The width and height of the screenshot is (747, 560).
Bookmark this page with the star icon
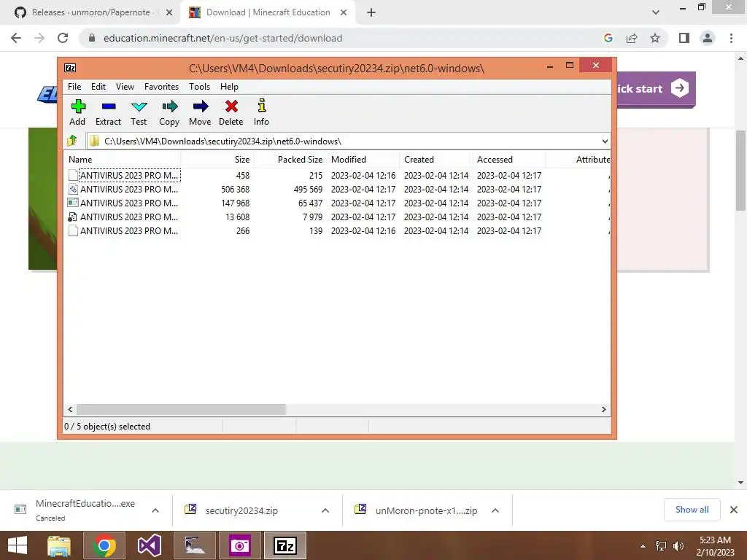click(655, 38)
